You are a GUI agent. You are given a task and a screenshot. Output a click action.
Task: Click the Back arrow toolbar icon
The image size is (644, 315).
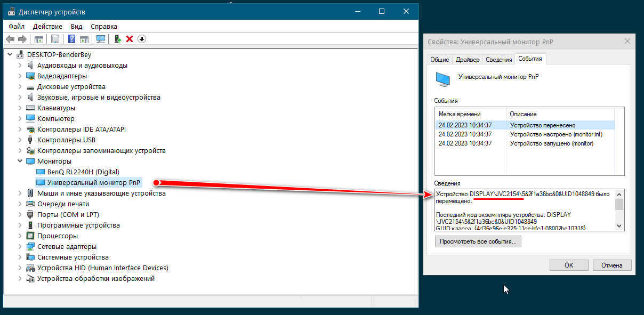10,39
